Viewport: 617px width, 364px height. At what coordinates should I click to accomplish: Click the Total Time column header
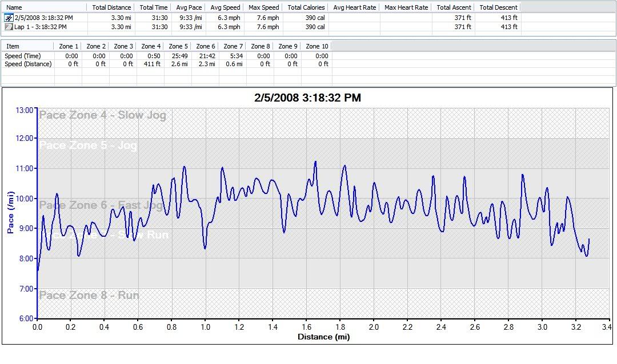click(x=154, y=7)
